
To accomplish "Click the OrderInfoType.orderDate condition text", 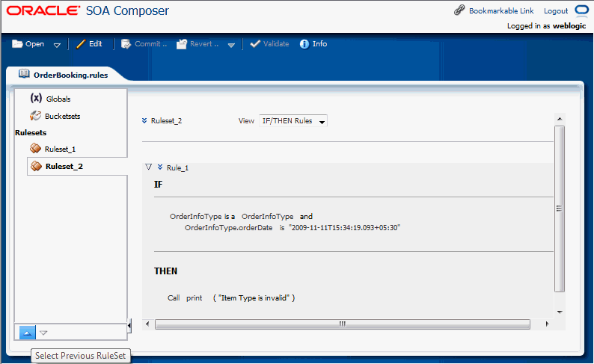I will click(228, 228).
